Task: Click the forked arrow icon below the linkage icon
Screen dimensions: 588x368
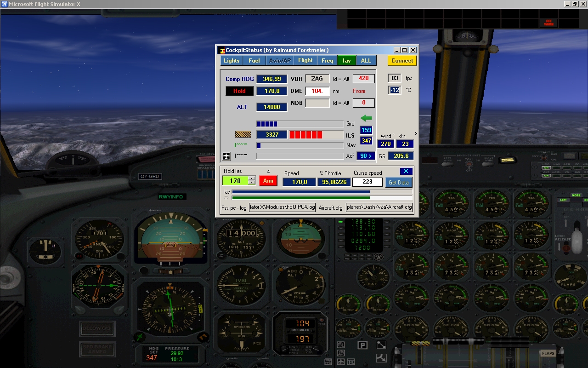Action: tap(381, 358)
